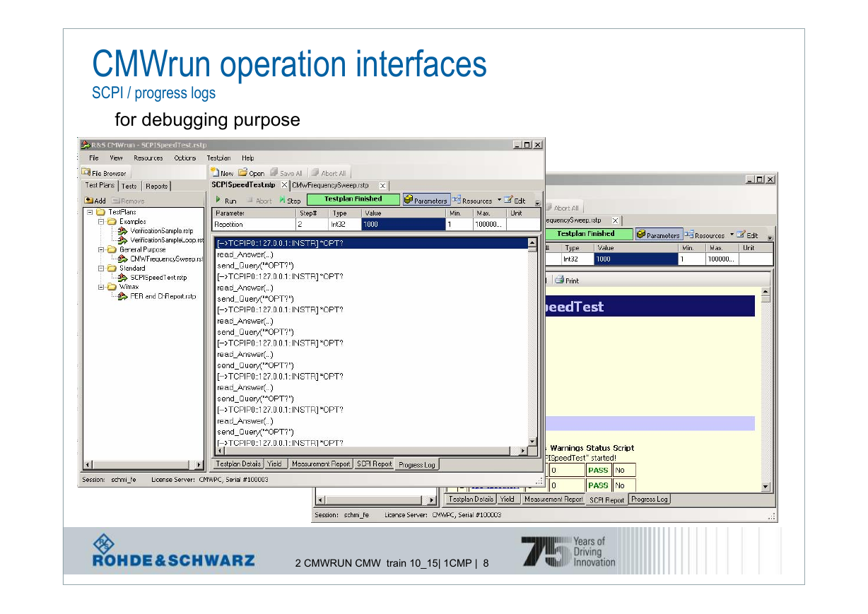Click the File Browser panel button
Screen dimensions: 868x614
pyautogui.click(x=105, y=173)
